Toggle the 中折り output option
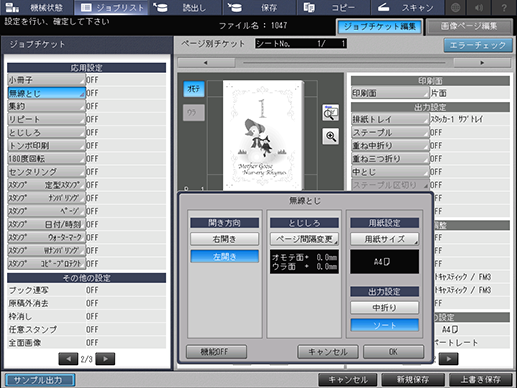The height and width of the screenshot is (388, 517). pyautogui.click(x=384, y=307)
